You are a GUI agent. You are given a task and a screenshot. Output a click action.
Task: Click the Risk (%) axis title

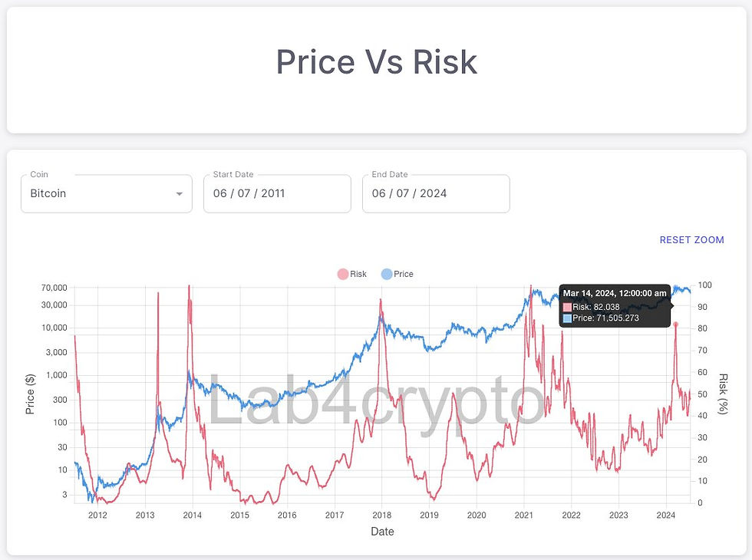click(x=723, y=394)
